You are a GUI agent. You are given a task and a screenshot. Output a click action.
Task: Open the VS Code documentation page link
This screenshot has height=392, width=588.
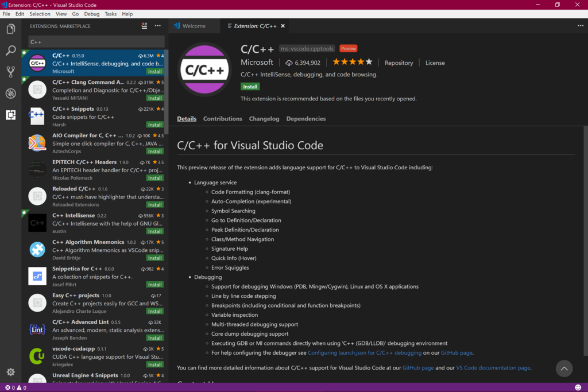click(x=493, y=368)
